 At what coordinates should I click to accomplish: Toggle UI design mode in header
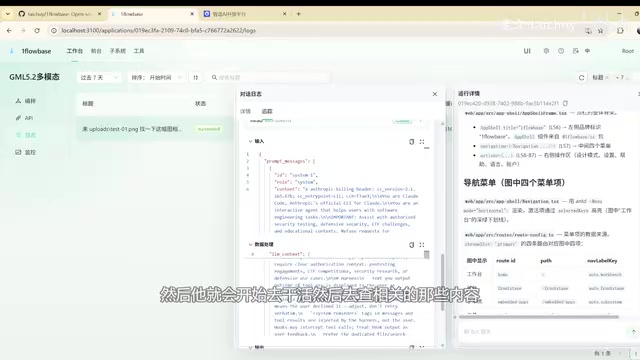(x=527, y=51)
